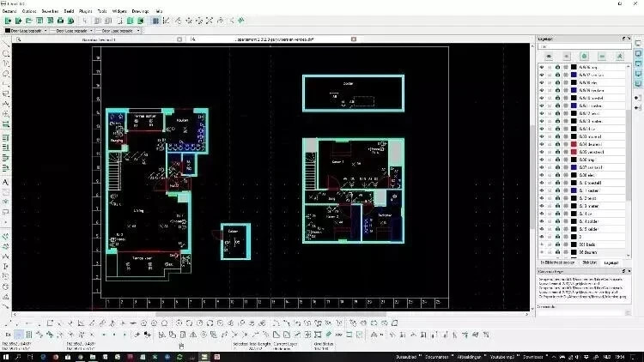
Task: Open the line width dropdown in pen toolbar
Action: pos(71,31)
